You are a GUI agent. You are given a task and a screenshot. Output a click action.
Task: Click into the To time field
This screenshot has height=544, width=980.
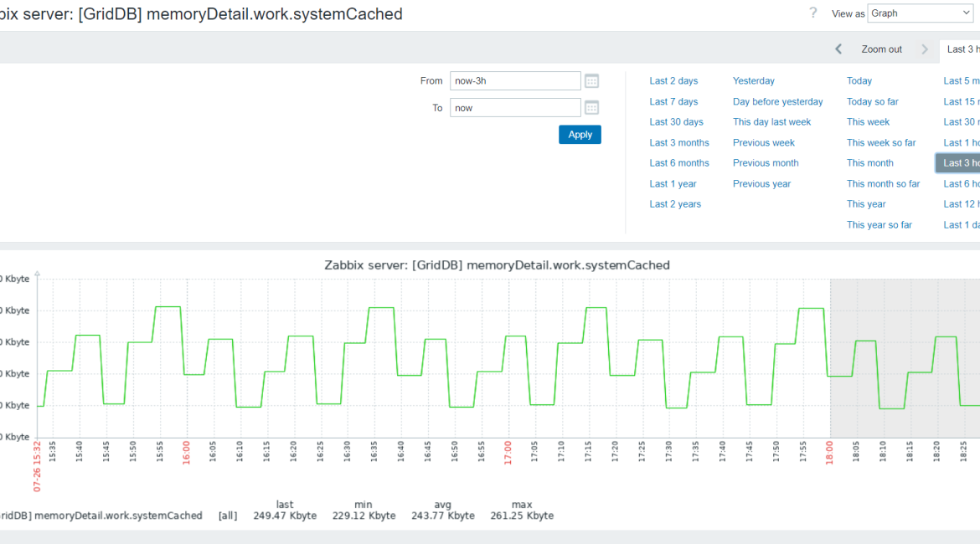point(515,108)
